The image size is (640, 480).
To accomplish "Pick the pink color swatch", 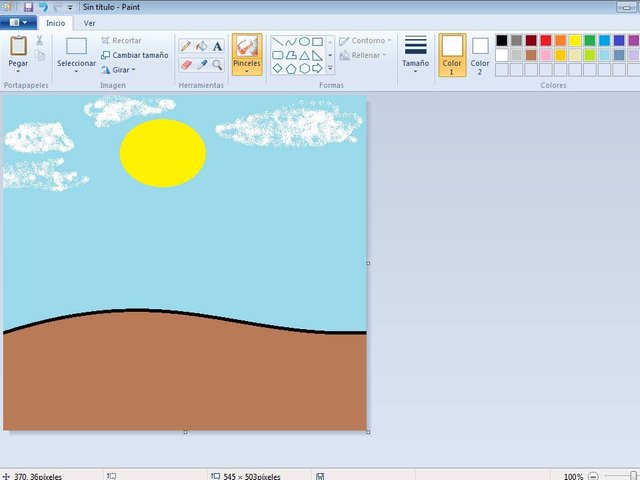I will (x=546, y=55).
